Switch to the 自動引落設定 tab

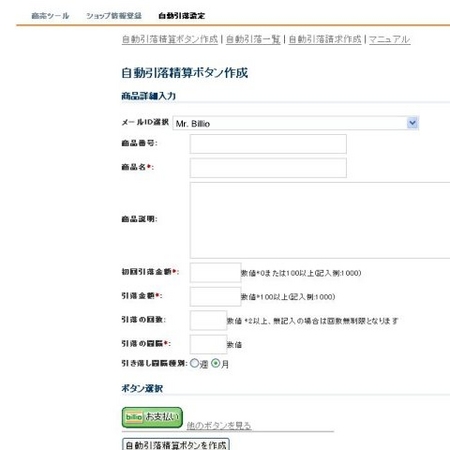[x=182, y=16]
